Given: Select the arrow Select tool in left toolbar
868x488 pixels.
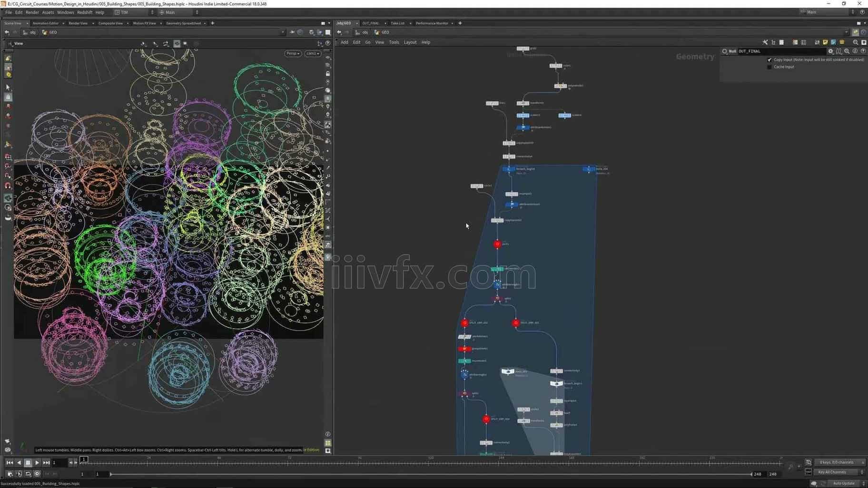Looking at the screenshot, I should (x=8, y=88).
